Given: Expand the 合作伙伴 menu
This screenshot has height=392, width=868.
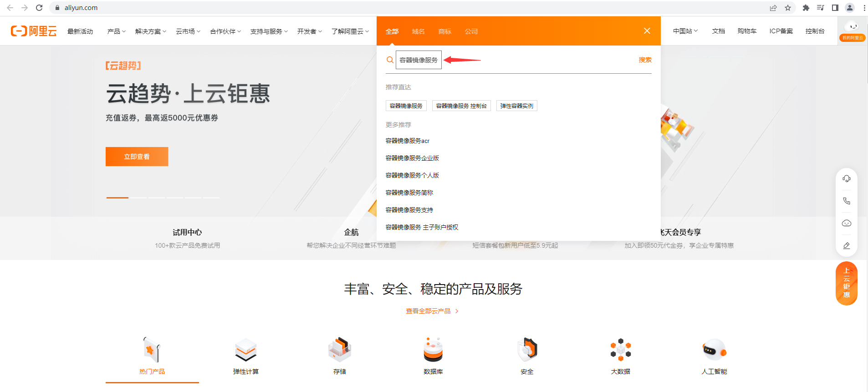Looking at the screenshot, I should click(225, 31).
